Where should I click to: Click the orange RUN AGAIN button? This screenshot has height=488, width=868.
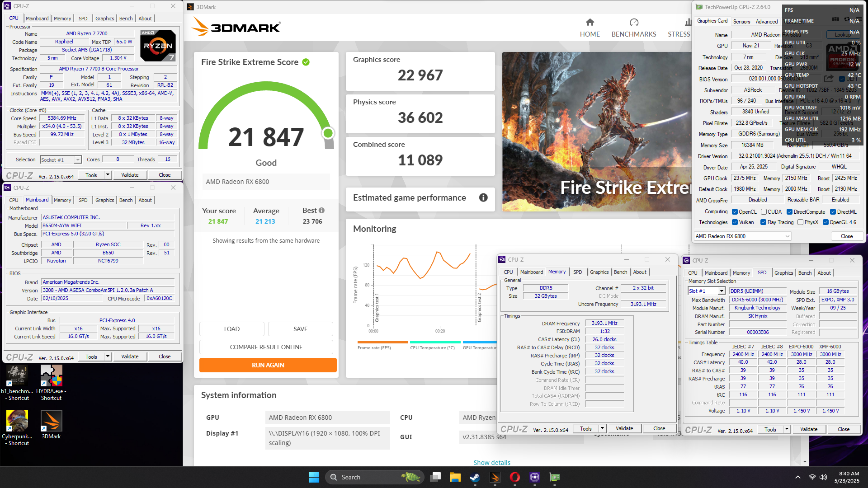point(268,365)
